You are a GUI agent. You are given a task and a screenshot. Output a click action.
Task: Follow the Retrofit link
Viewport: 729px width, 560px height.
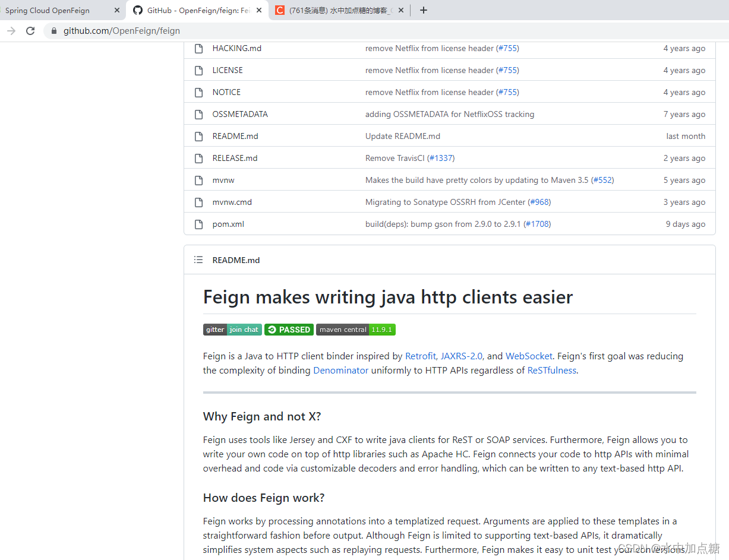420,356
